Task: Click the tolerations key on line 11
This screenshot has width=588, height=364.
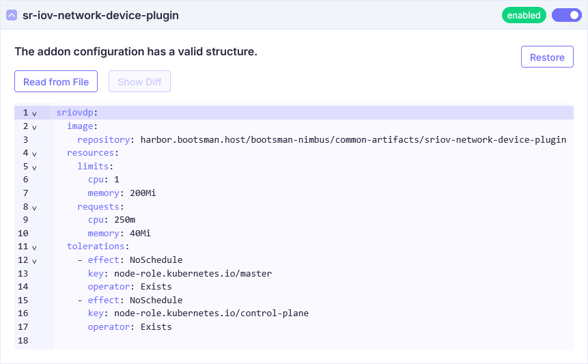Action: tap(96, 246)
